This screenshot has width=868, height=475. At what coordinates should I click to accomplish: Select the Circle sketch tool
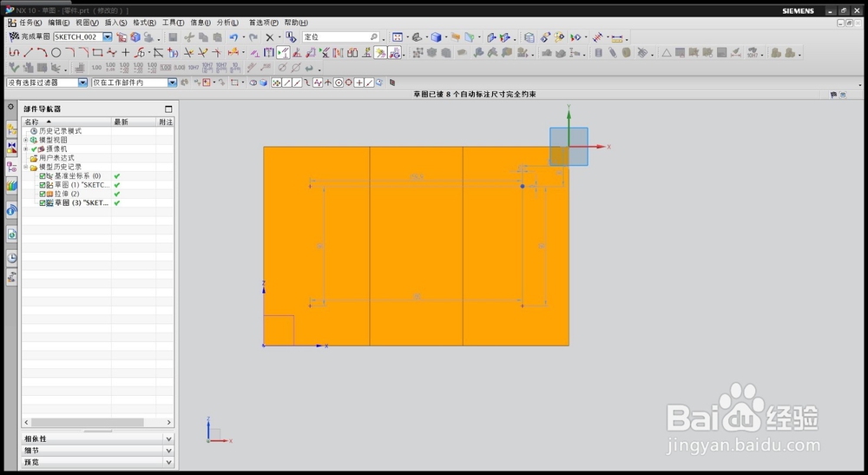(x=56, y=53)
